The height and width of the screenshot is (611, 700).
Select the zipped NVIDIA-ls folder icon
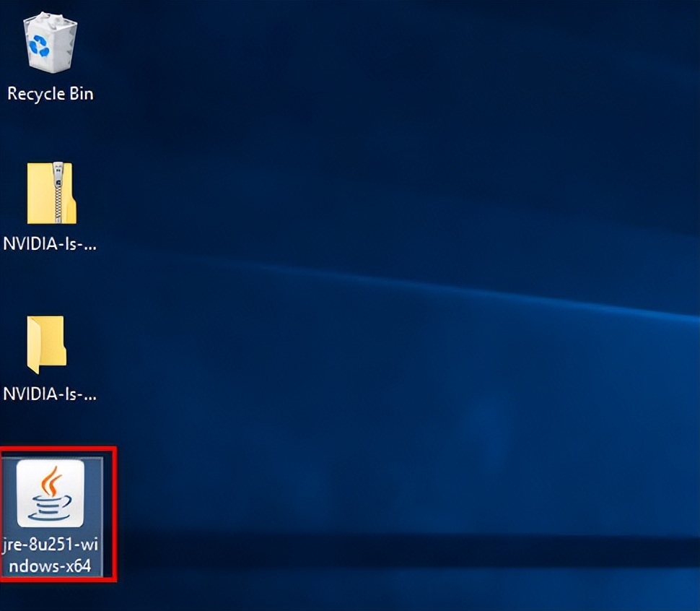point(51,193)
